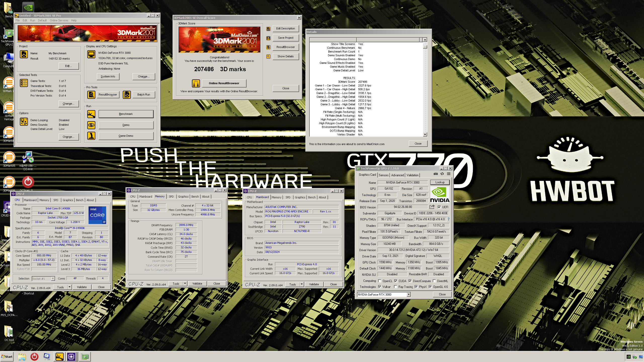Click the Online ResultBrowser trophy icon

point(196,83)
